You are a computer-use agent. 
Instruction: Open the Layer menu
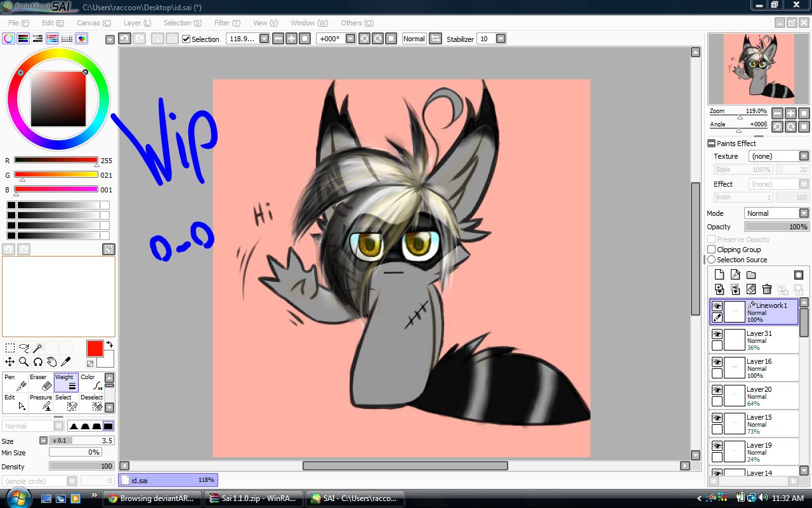[137, 23]
